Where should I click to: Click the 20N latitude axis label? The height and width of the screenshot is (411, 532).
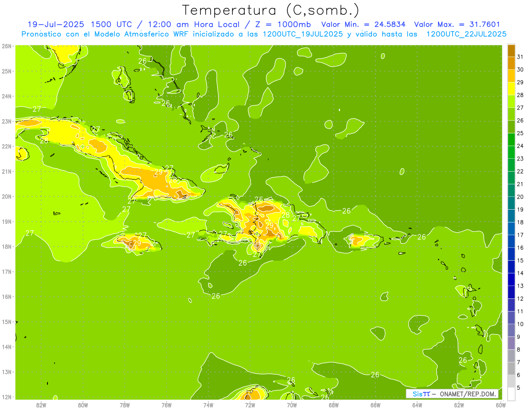click(6, 196)
